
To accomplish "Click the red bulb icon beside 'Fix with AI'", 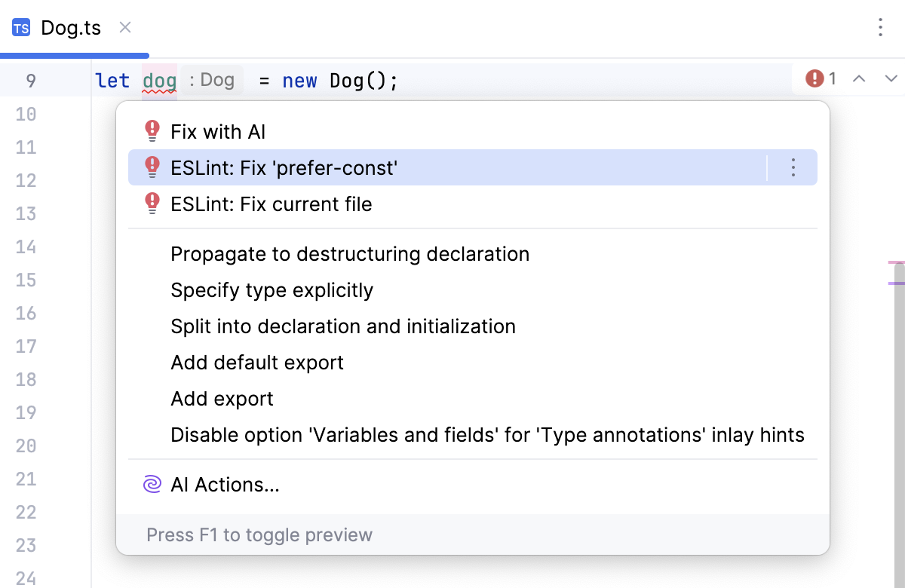I will tap(152, 130).
